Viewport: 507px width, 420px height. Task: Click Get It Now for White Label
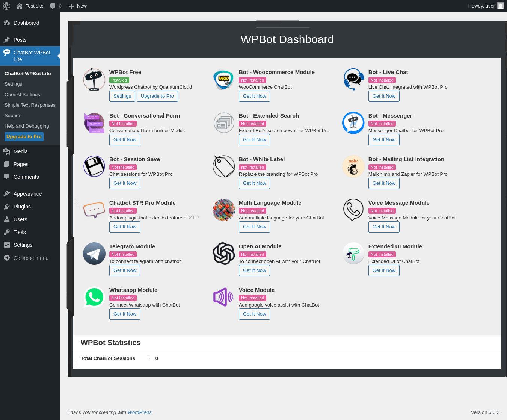254,183
